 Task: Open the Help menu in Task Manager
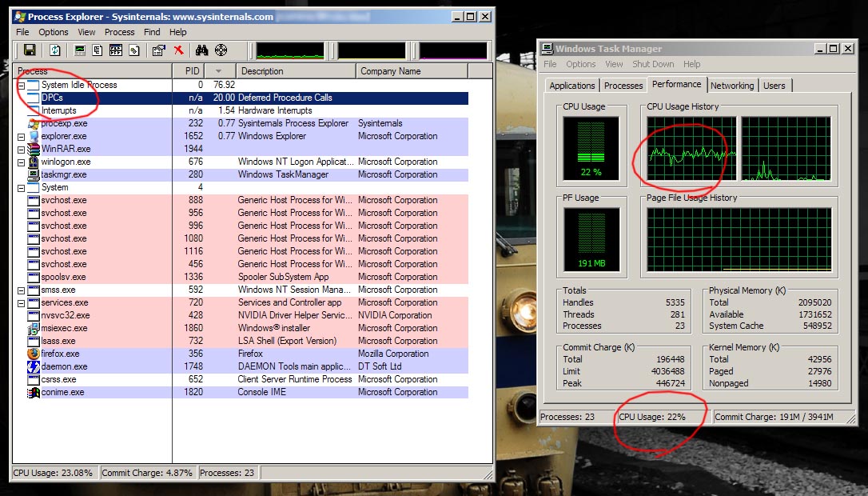[692, 64]
